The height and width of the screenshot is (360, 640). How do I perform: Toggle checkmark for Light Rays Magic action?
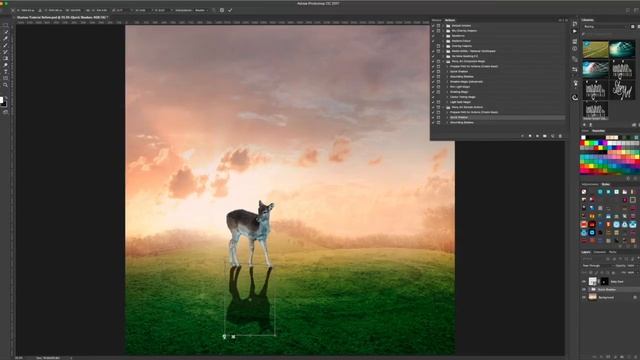tap(433, 102)
